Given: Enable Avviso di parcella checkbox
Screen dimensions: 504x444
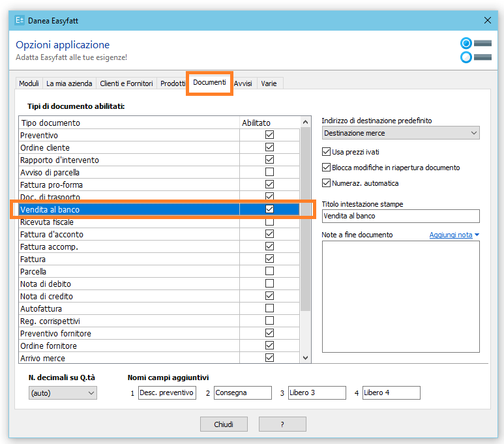Looking at the screenshot, I should 269,172.
